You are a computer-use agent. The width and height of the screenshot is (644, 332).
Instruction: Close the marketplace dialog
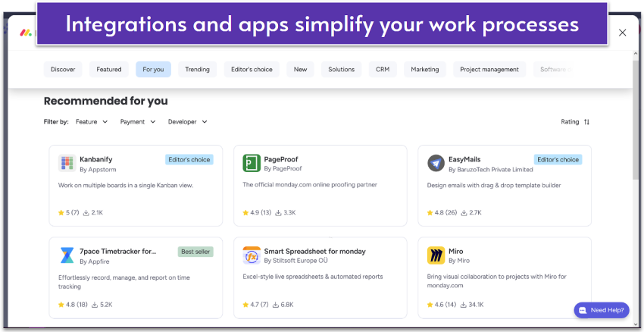tap(622, 33)
